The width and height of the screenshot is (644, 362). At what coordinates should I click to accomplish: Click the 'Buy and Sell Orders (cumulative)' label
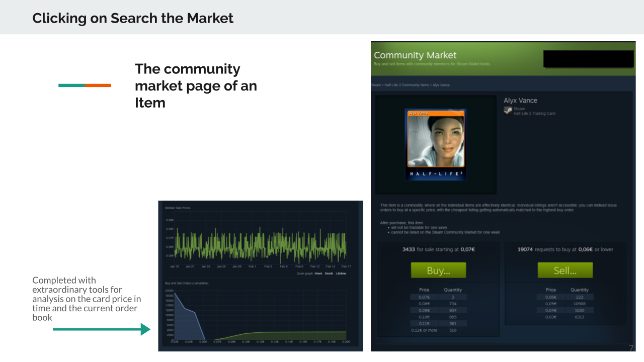pyautogui.click(x=187, y=283)
